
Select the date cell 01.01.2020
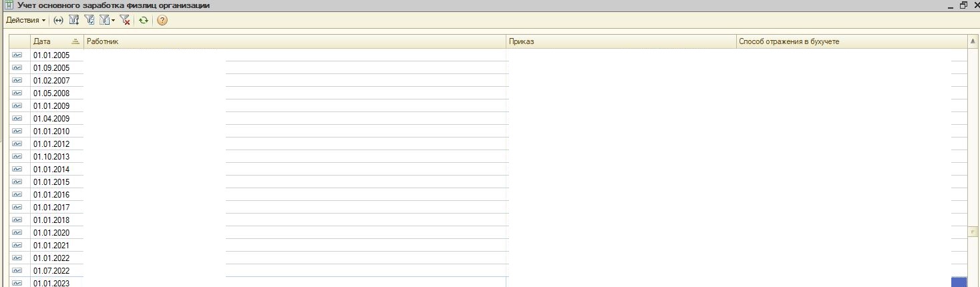(x=57, y=233)
